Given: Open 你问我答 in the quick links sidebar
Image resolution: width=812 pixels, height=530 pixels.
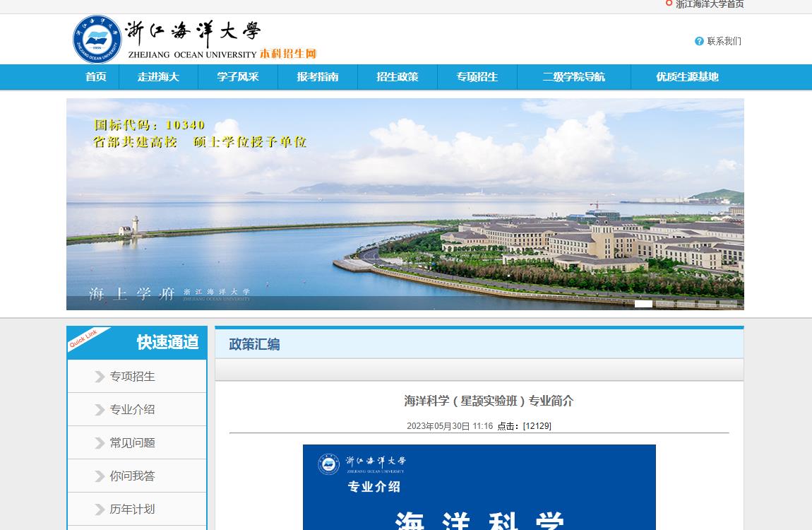Looking at the screenshot, I should point(132,476).
